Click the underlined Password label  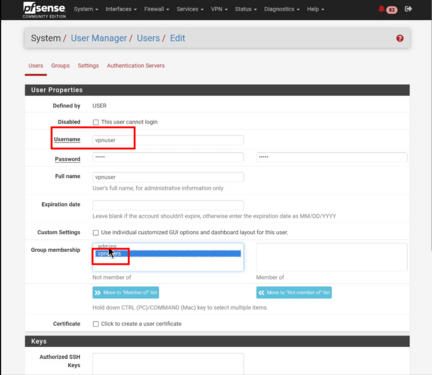click(67, 159)
